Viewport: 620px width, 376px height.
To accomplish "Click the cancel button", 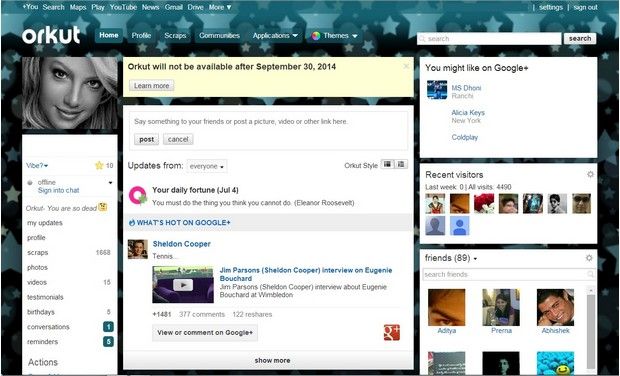I will (x=178, y=139).
